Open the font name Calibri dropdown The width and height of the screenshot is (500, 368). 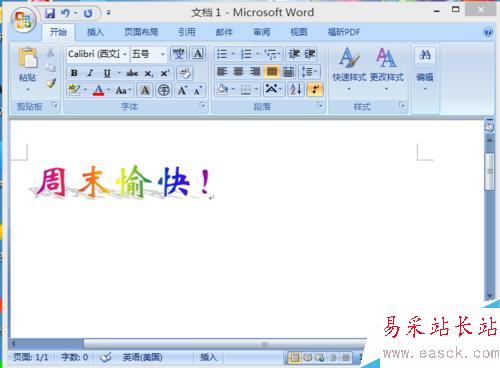pyautogui.click(x=124, y=54)
